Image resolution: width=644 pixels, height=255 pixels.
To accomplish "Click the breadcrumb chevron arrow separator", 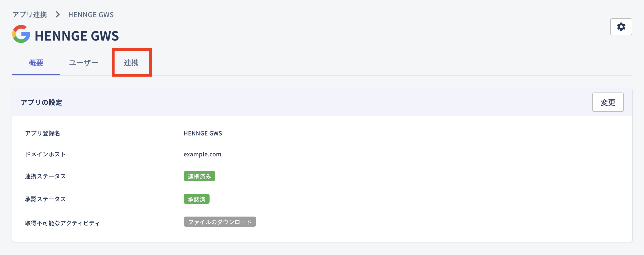I will click(58, 15).
